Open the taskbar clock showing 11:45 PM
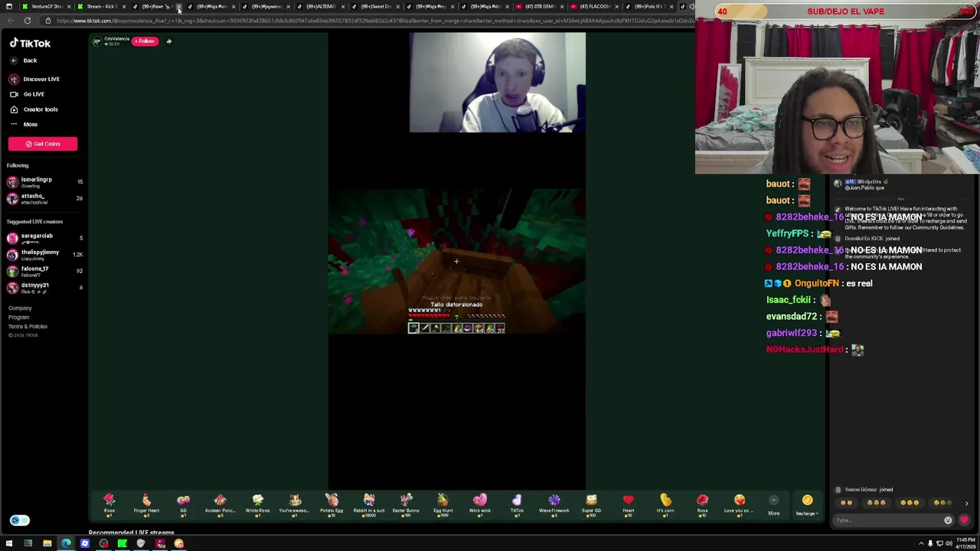 (x=965, y=543)
